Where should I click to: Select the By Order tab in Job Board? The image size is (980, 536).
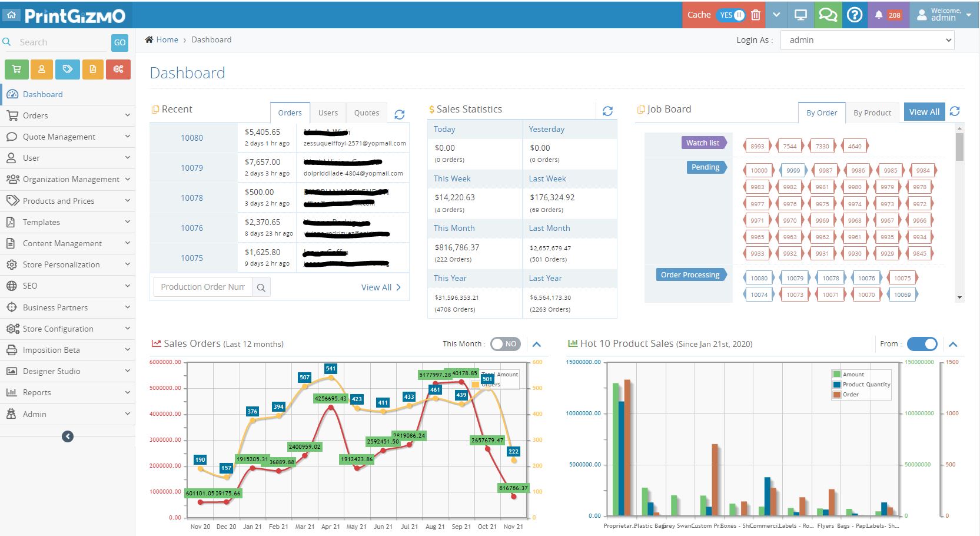822,113
